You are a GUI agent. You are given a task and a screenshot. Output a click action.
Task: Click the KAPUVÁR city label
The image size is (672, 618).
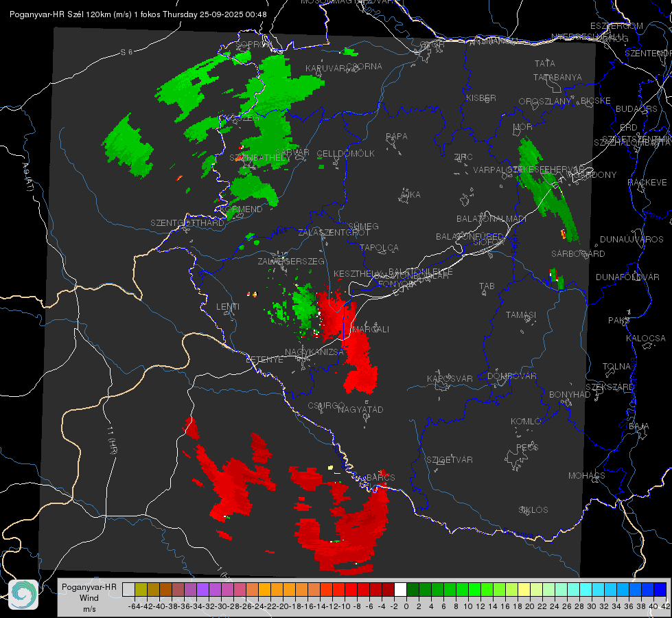point(325,69)
